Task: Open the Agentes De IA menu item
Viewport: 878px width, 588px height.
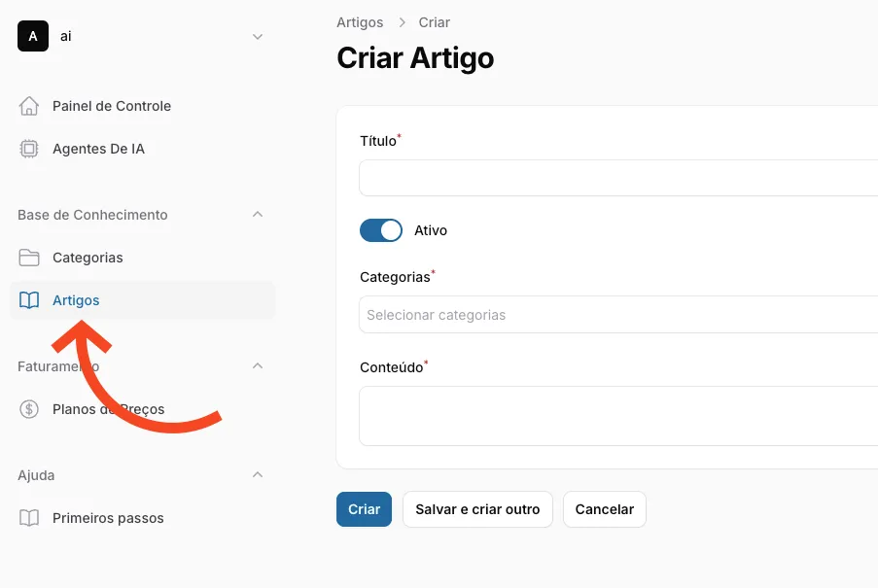Action: 98,149
